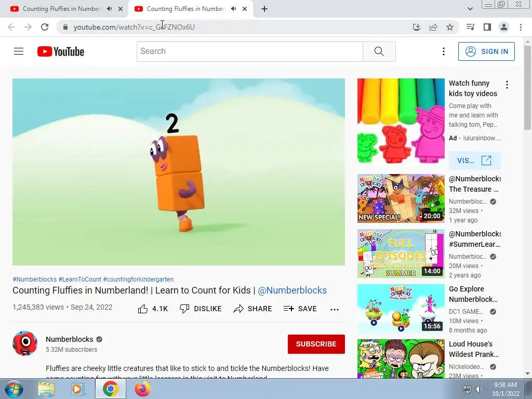Like the video with thumbs up

(153, 309)
